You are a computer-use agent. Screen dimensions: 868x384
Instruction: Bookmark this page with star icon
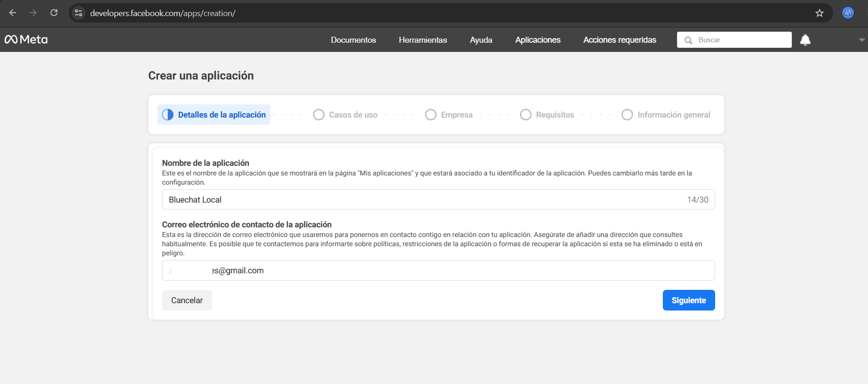819,13
